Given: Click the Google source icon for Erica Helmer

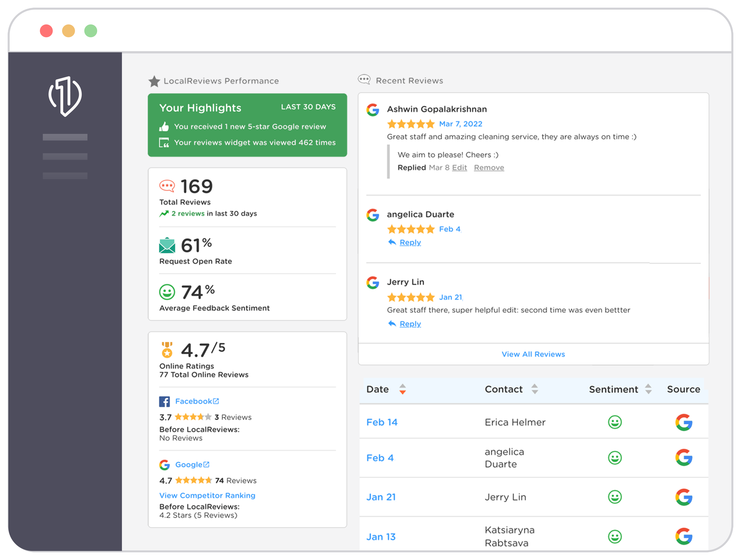Looking at the screenshot, I should [x=684, y=422].
